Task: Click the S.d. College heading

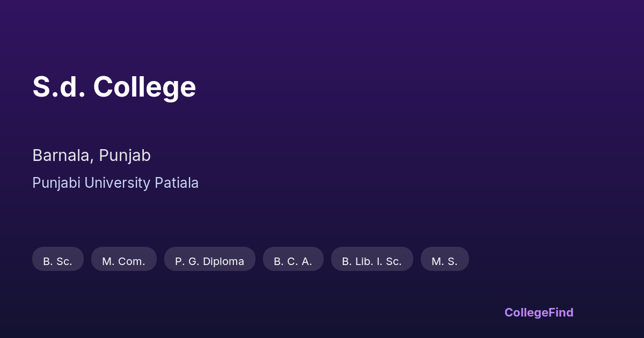Action: [x=114, y=87]
